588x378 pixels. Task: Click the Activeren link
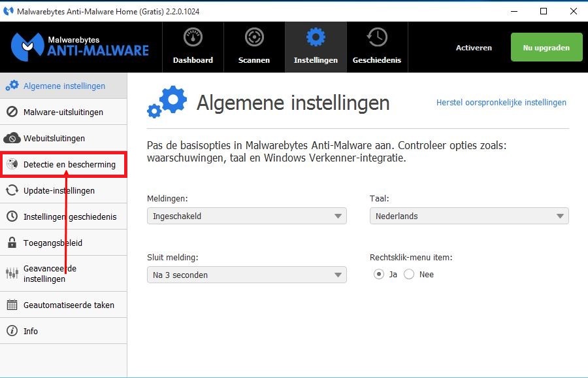(x=474, y=48)
